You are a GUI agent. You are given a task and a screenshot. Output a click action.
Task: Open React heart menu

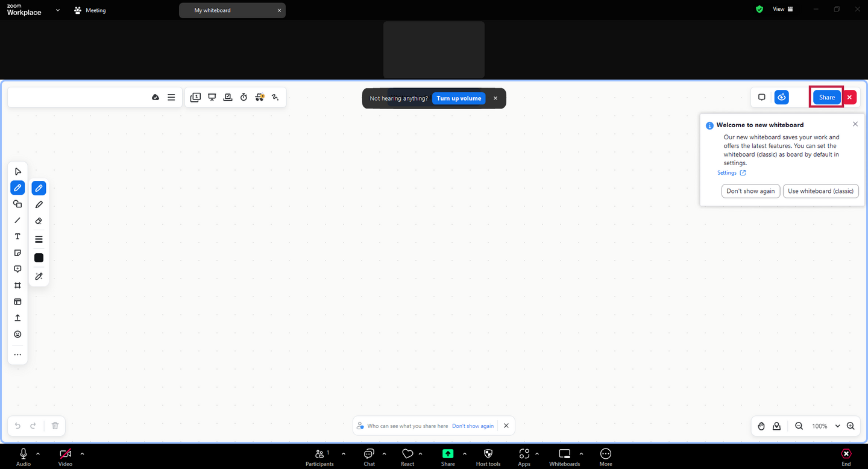(407, 457)
